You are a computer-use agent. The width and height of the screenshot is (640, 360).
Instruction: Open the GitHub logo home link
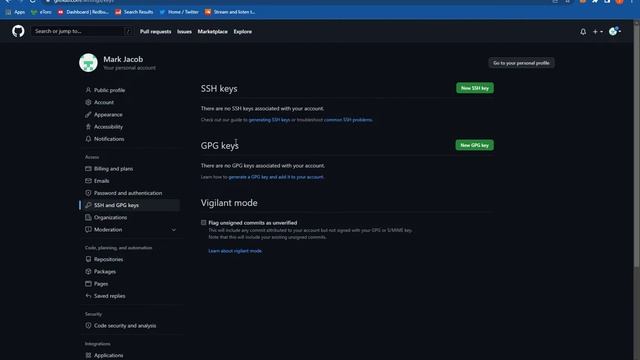pyautogui.click(x=18, y=31)
